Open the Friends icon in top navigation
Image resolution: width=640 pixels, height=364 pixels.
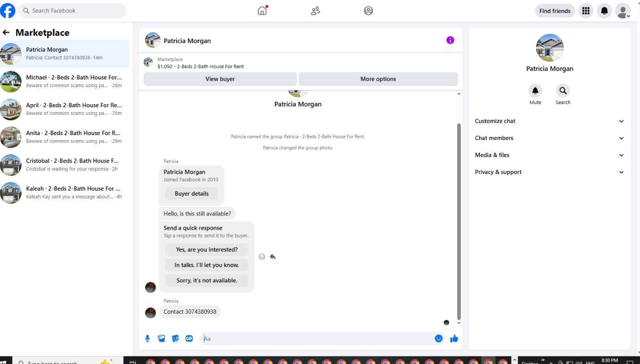click(315, 11)
